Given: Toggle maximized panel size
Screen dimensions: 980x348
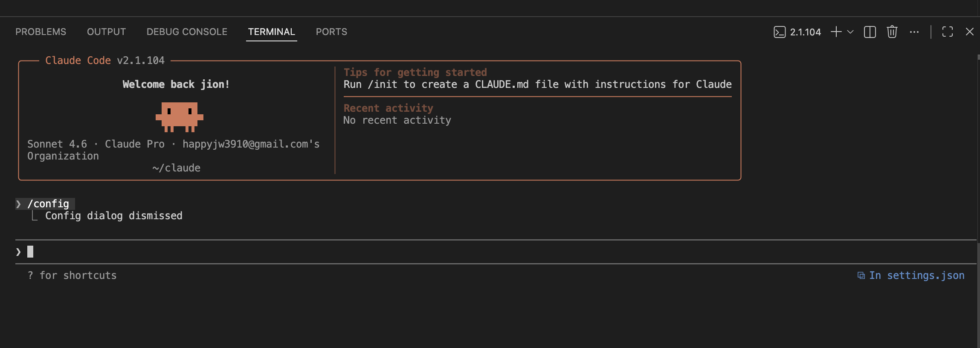Looking at the screenshot, I should point(948,32).
